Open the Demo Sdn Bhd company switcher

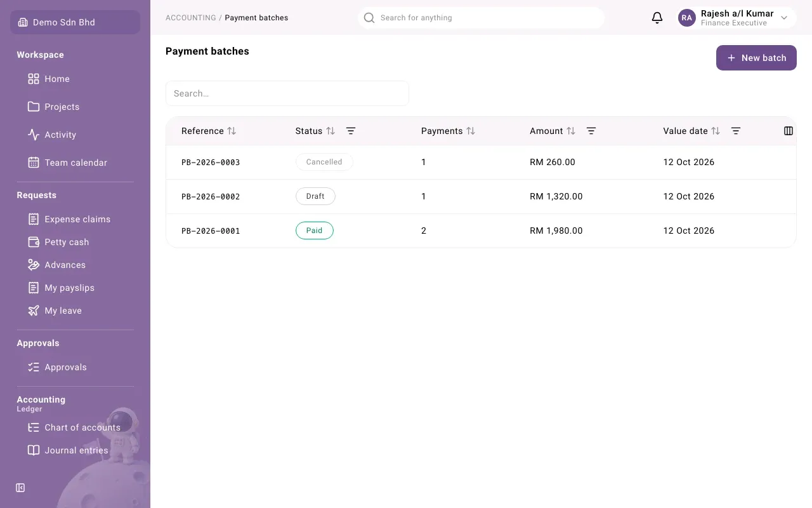[75, 22]
